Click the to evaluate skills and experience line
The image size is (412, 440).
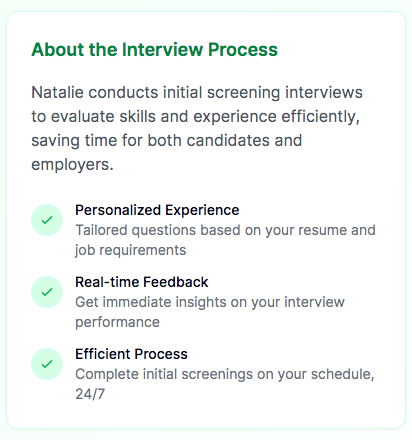[196, 117]
